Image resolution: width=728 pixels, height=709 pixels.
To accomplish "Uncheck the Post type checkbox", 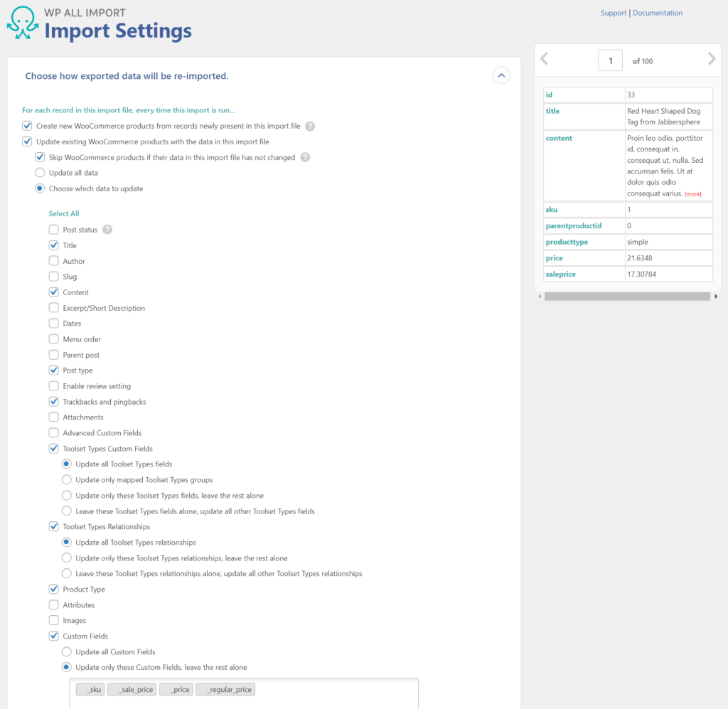I will click(x=54, y=370).
